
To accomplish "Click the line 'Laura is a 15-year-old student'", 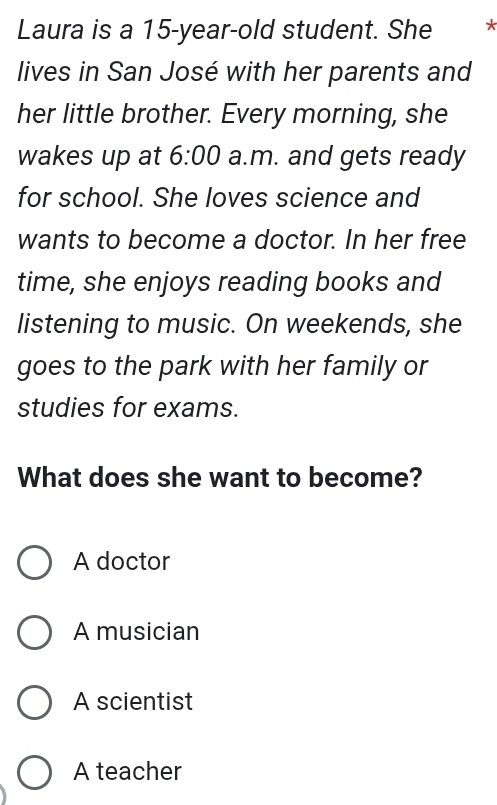I will pyautogui.click(x=198, y=30).
